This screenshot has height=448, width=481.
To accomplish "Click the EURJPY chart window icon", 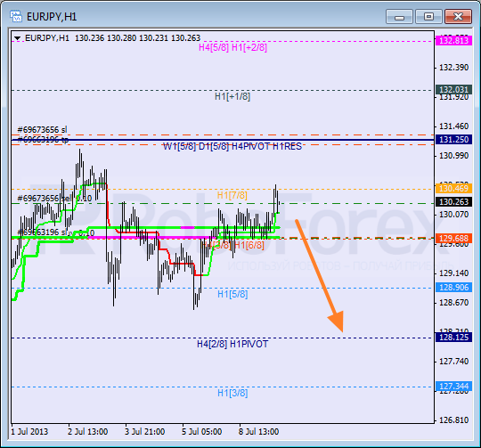I will click(16, 17).
